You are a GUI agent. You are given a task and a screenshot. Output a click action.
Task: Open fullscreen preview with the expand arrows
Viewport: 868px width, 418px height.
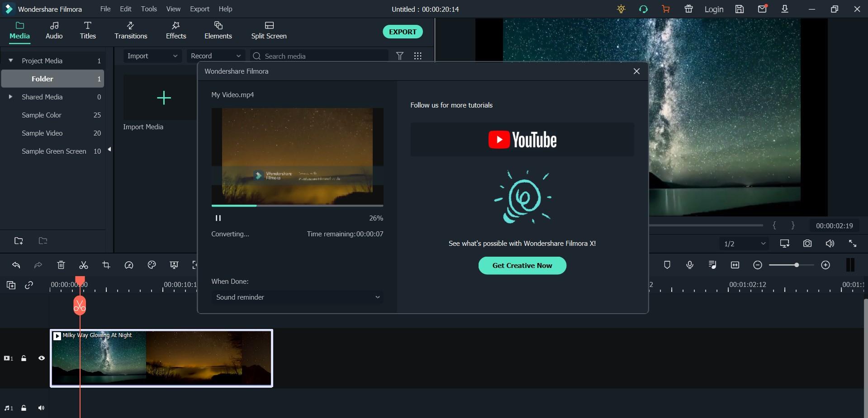pyautogui.click(x=853, y=244)
